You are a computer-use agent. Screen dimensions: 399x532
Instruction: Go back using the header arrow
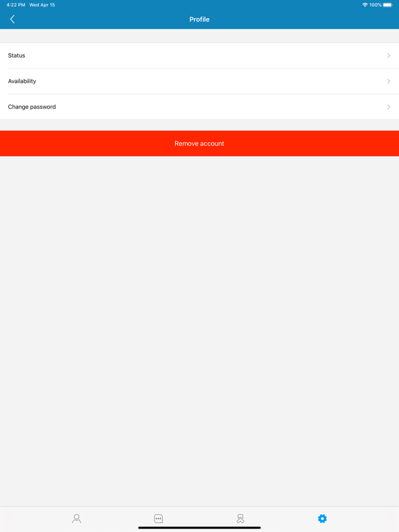click(12, 19)
